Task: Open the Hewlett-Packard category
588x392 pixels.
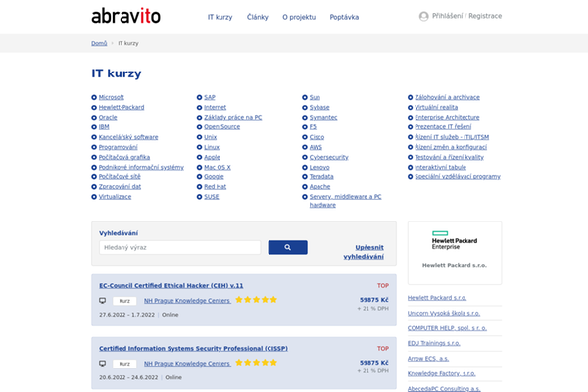Action: point(122,107)
